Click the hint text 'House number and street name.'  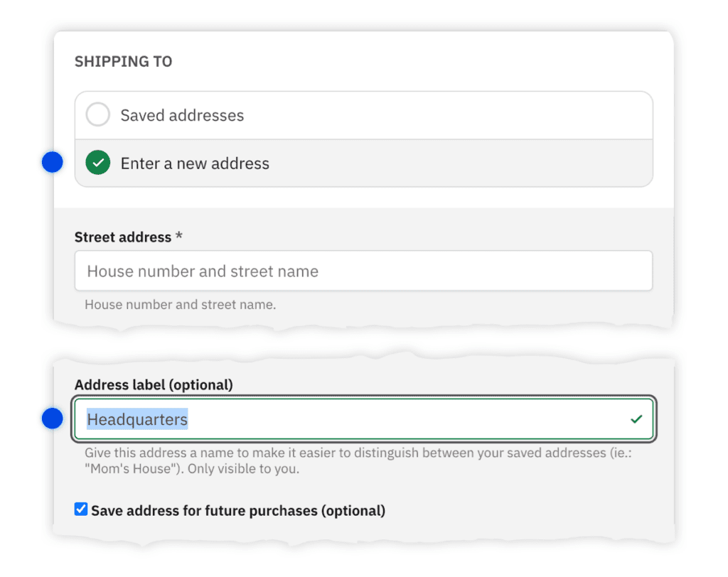(x=180, y=305)
